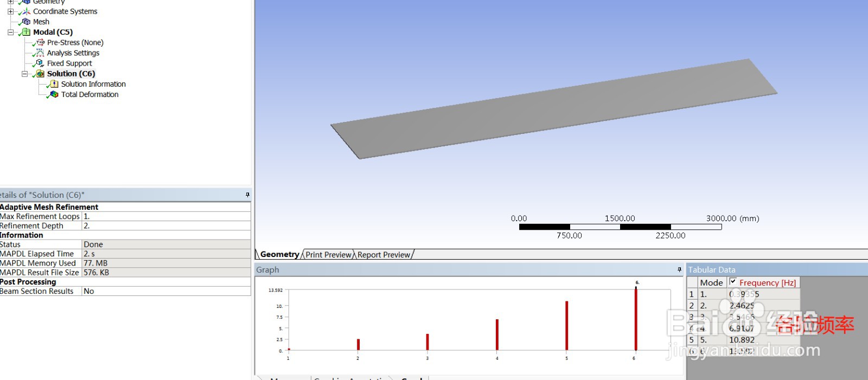Click the 'MAPDL Elapsed Time' label
868x380 pixels.
(37, 254)
